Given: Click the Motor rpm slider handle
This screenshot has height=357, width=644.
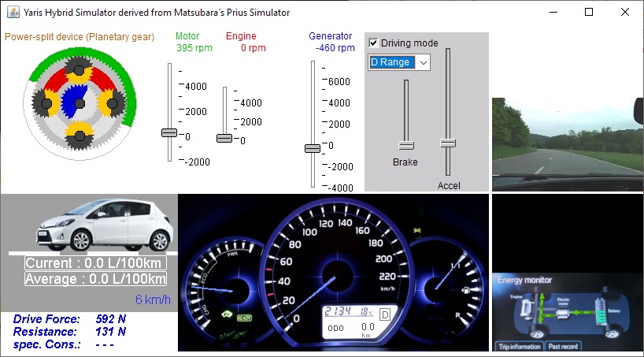Looking at the screenshot, I should pyautogui.click(x=169, y=133).
